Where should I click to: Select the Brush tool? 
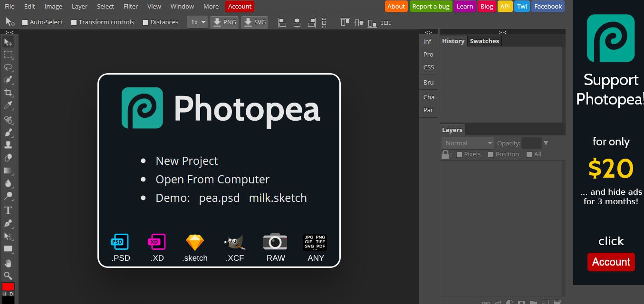[x=8, y=133]
